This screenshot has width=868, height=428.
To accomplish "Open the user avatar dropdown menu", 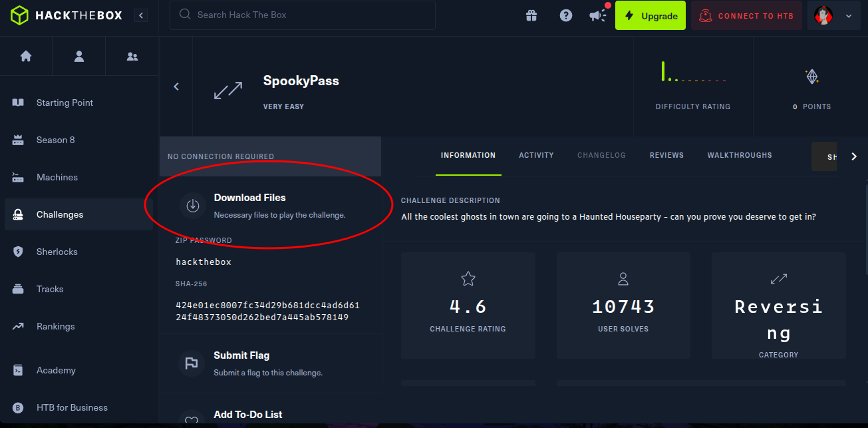I will (833, 16).
